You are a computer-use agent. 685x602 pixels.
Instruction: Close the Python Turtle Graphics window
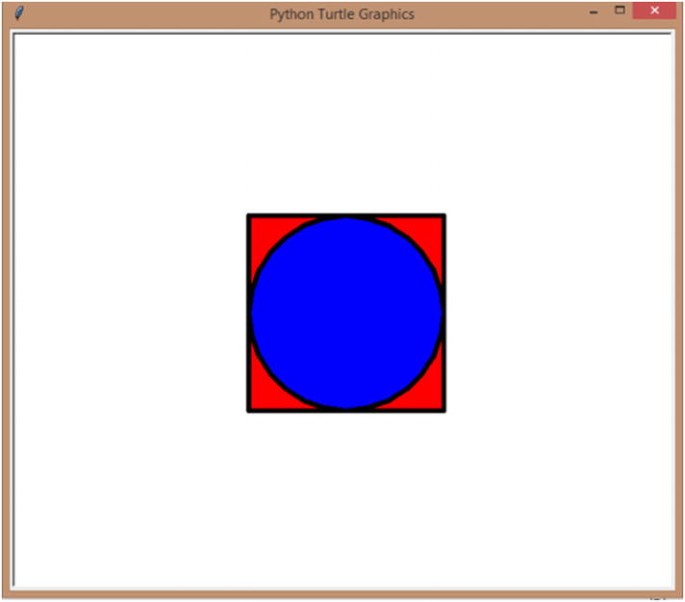(654, 11)
